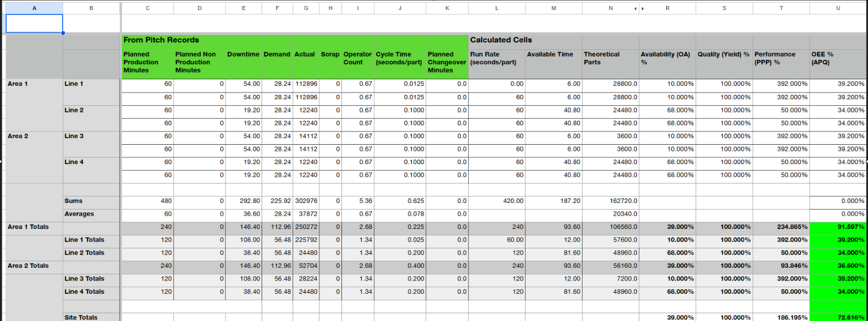Select Site Totals OEE cell 72.616%
This screenshot has height=321, width=868.
[x=838, y=317]
